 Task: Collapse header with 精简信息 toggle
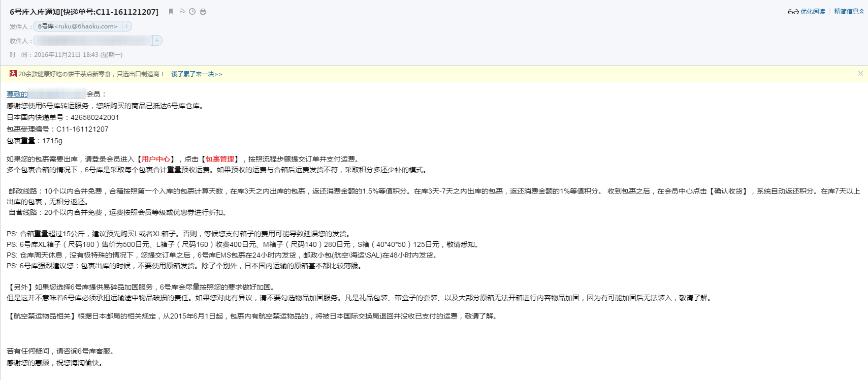tap(849, 11)
